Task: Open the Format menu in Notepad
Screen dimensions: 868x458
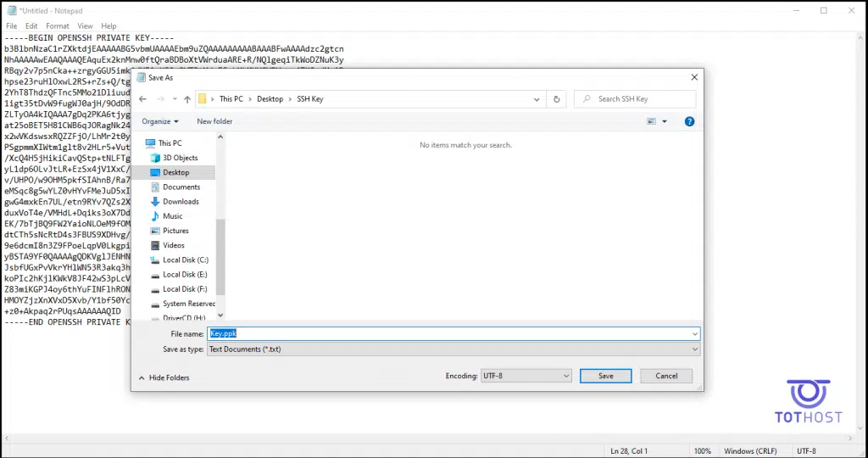Action: click(58, 26)
